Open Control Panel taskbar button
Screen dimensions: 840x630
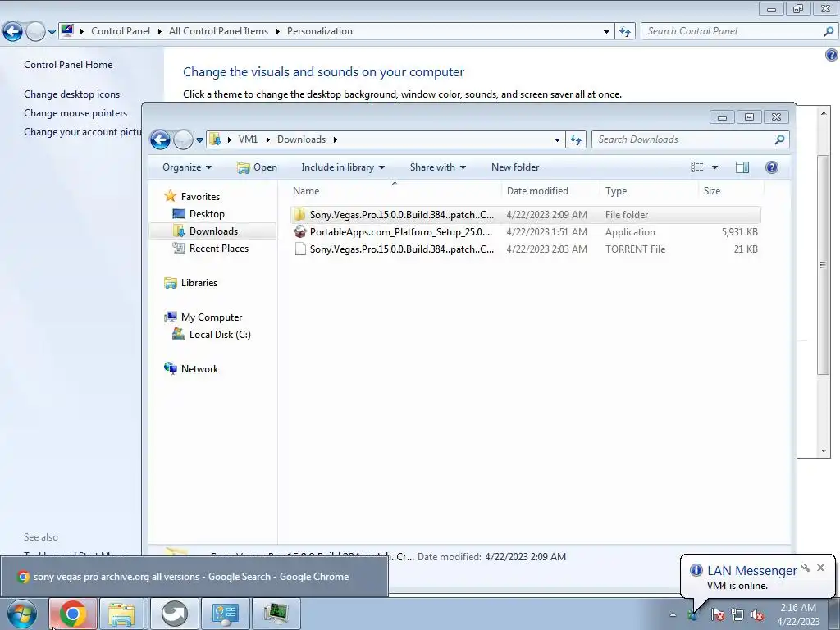225,614
